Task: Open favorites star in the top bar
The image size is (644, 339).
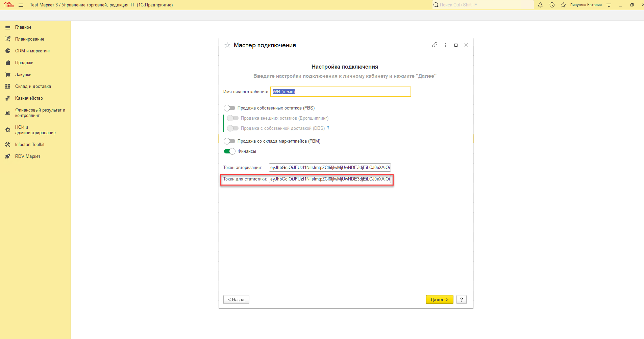Action: pyautogui.click(x=563, y=5)
